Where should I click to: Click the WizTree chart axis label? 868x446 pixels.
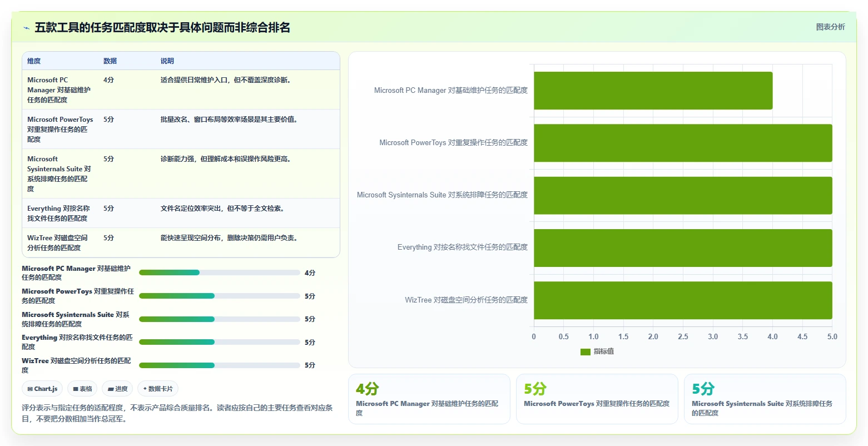coord(466,300)
